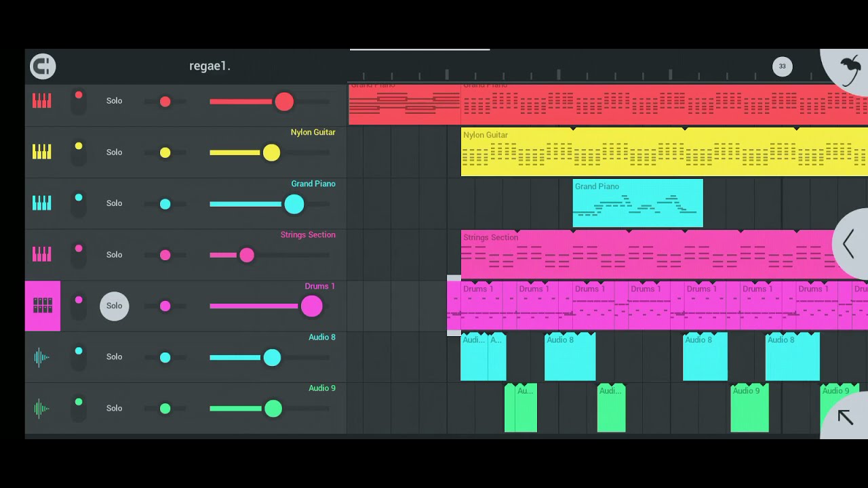
Task: Disable the active Solo on Drums 1
Action: [x=114, y=306]
